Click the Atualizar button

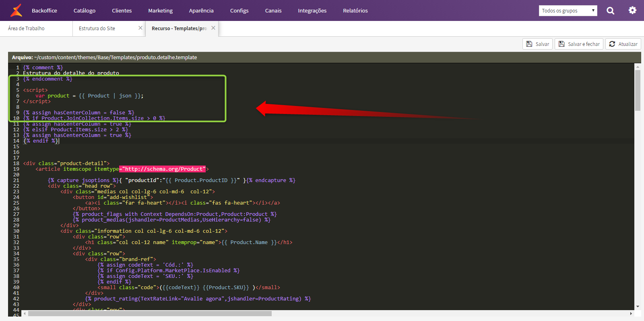tap(623, 44)
